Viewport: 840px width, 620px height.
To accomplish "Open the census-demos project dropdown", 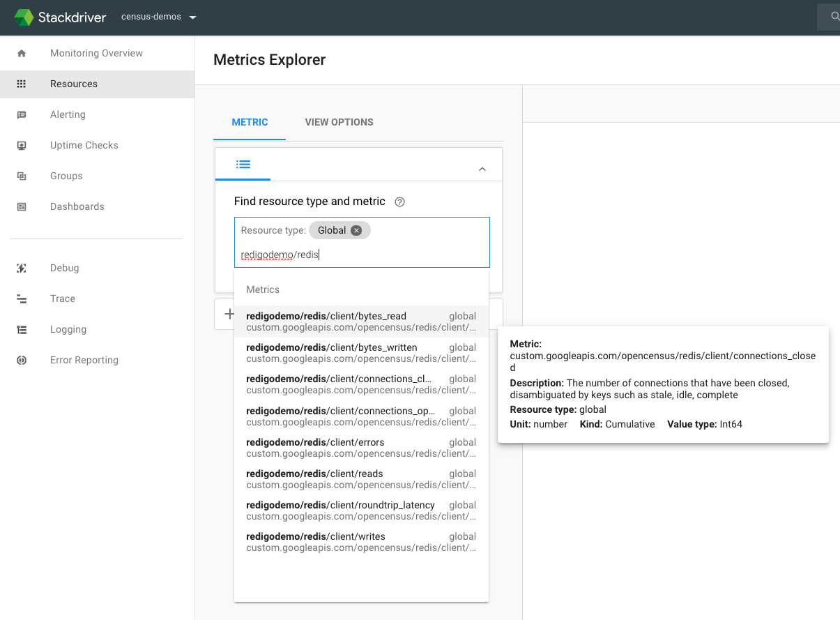I will pyautogui.click(x=159, y=17).
